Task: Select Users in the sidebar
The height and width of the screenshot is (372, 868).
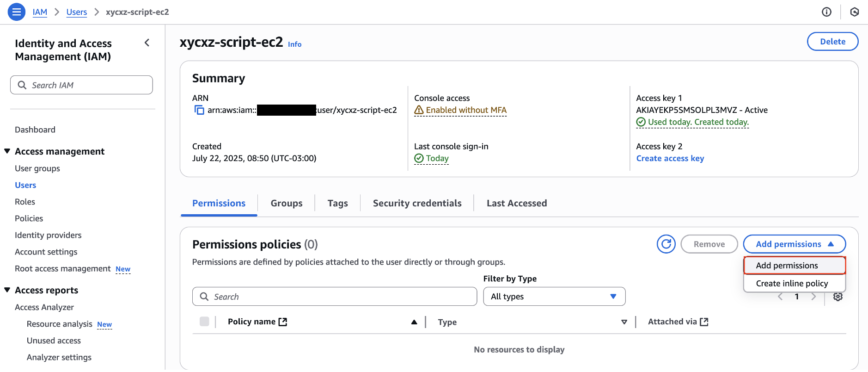Action: pos(25,185)
